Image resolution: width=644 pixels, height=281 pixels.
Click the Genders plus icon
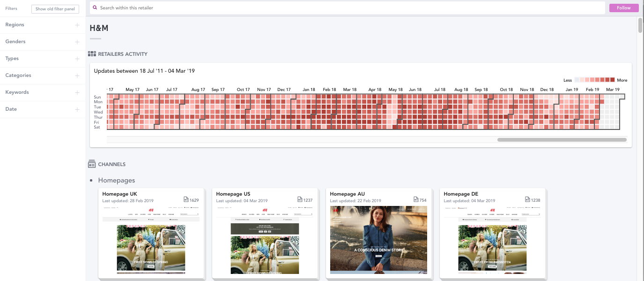point(77,42)
